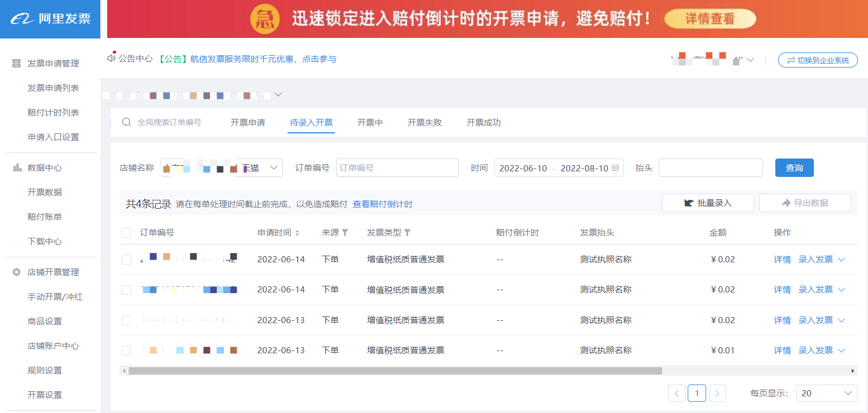Click the 来源 column filter icon
This screenshot has height=413, width=868.
click(345, 233)
